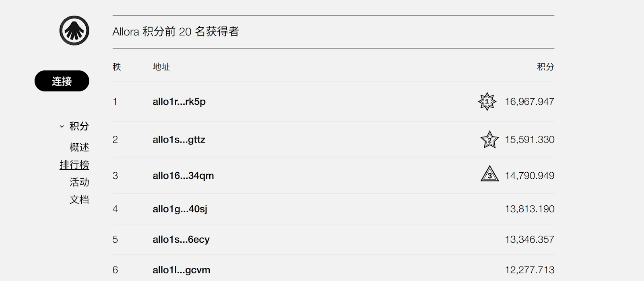This screenshot has width=644, height=281.
Task: Click address allo1l...gcvm
Action: pos(181,270)
